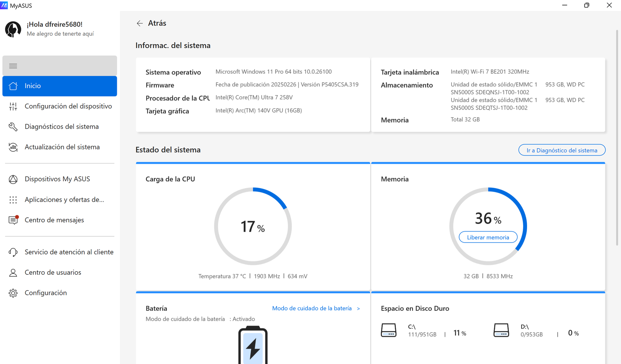Click the D:\ drive icon
The height and width of the screenshot is (364, 621).
(501, 330)
